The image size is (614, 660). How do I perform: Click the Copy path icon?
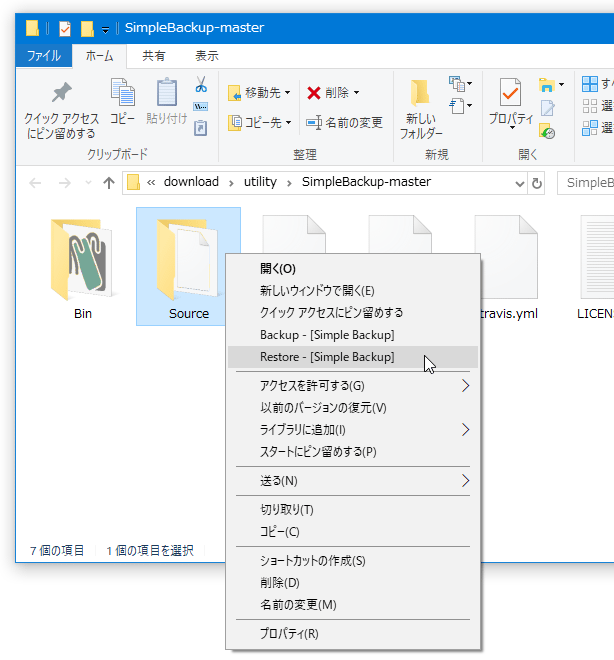tap(201, 106)
